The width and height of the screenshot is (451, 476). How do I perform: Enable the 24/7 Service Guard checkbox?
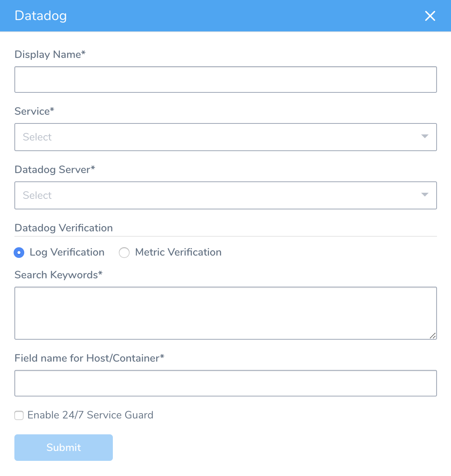coord(19,415)
